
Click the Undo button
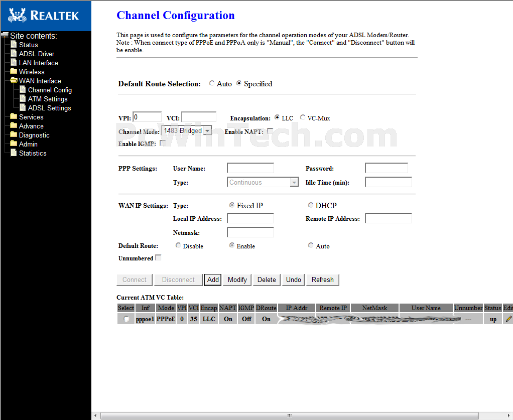(294, 279)
